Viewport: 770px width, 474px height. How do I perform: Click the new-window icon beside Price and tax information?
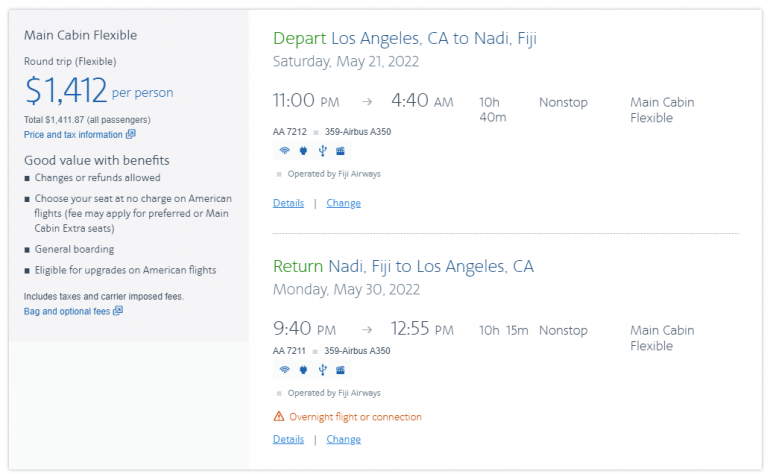coord(131,134)
